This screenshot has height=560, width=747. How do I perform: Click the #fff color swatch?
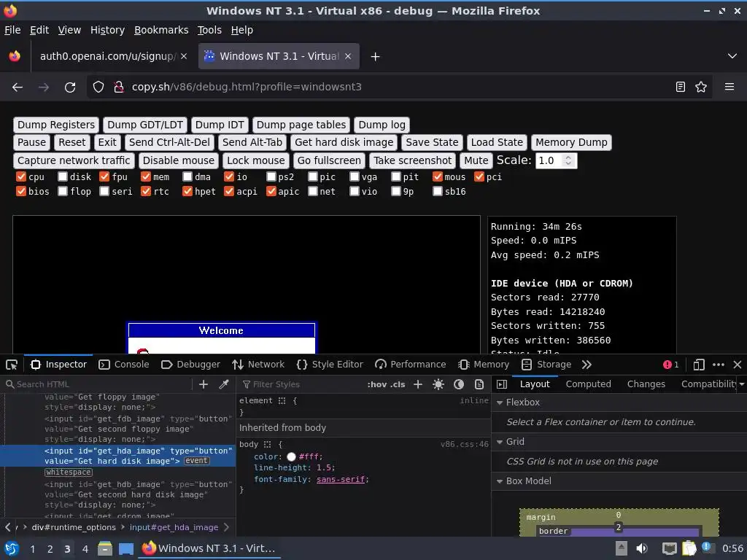(x=291, y=457)
